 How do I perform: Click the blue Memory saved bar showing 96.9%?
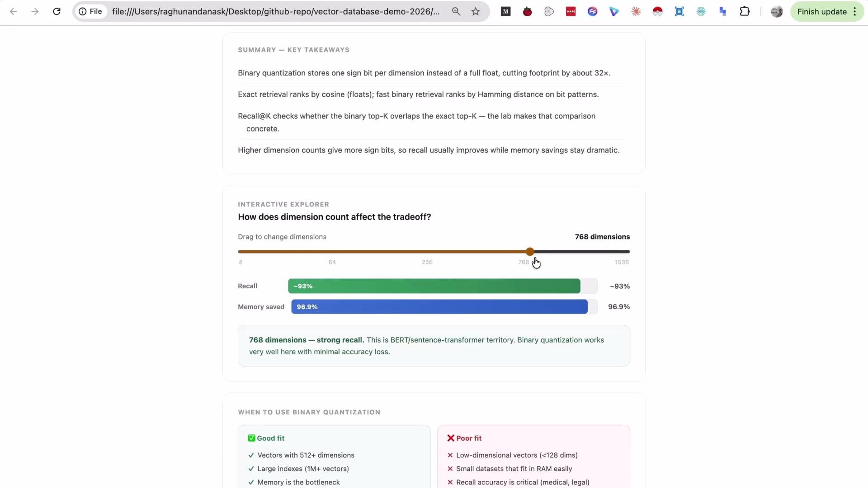439,307
